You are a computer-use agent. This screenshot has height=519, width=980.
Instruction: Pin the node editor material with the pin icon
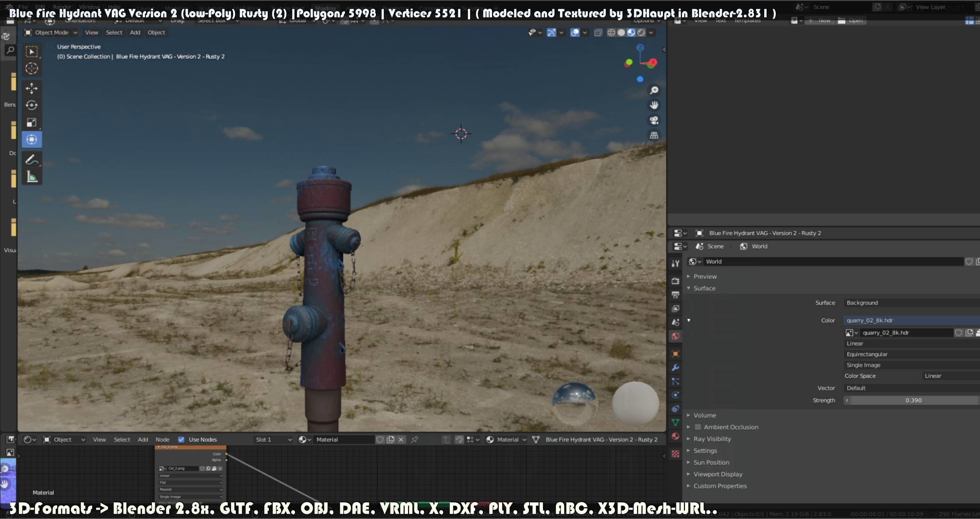pyautogui.click(x=415, y=440)
